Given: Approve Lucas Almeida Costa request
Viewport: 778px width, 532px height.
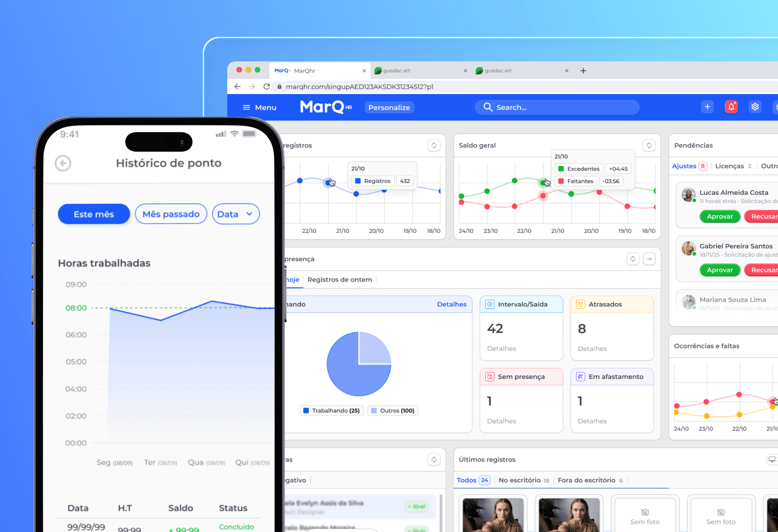Looking at the screenshot, I should 720,217.
